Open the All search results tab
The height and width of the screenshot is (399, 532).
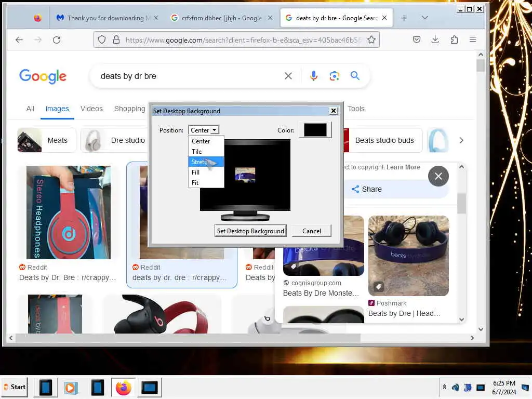pyautogui.click(x=30, y=109)
